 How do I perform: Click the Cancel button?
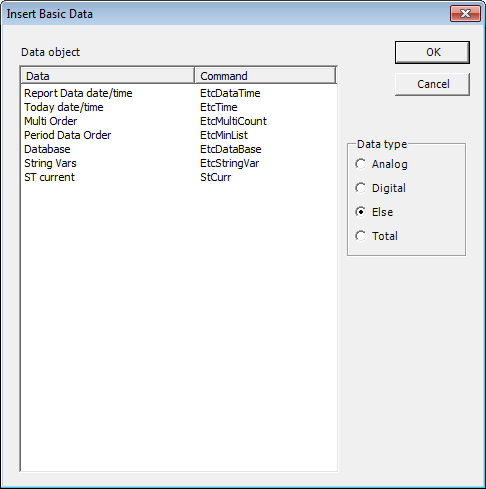432,84
